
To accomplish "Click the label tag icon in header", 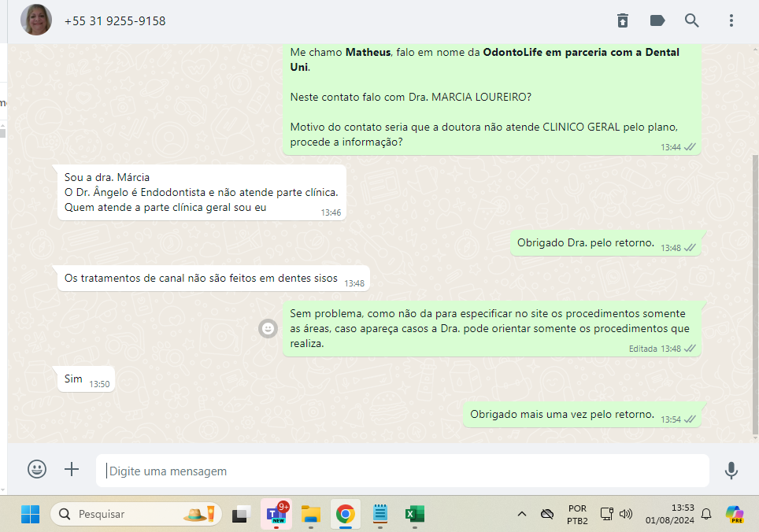I will tap(657, 20).
